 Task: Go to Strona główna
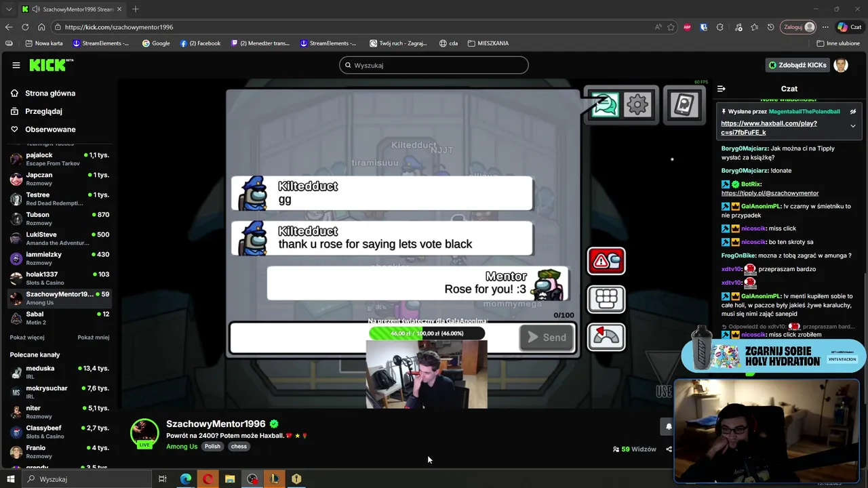(50, 94)
